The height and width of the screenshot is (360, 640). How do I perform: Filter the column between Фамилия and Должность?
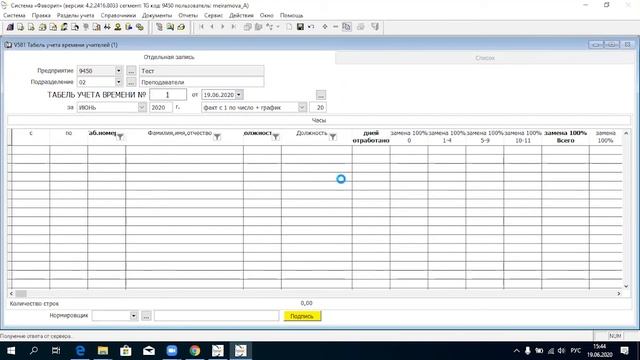(x=276, y=137)
